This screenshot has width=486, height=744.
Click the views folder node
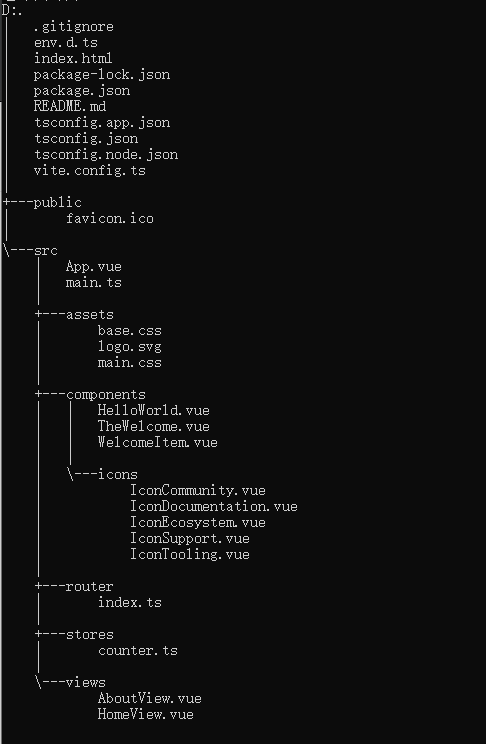click(85, 683)
